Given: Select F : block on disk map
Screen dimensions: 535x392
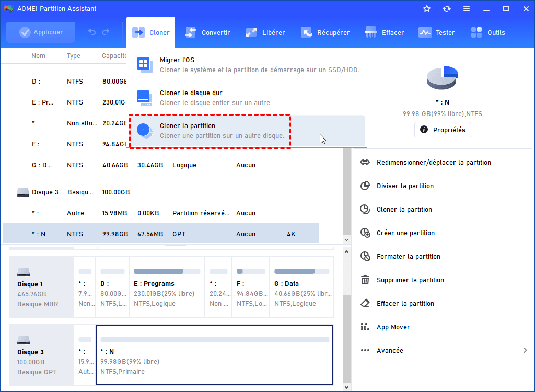Looking at the screenshot, I should (x=251, y=287).
